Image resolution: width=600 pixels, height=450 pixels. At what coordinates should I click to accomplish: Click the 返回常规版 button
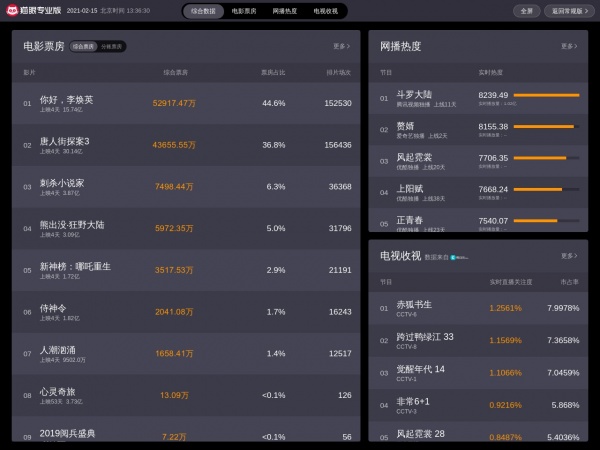pyautogui.click(x=569, y=11)
